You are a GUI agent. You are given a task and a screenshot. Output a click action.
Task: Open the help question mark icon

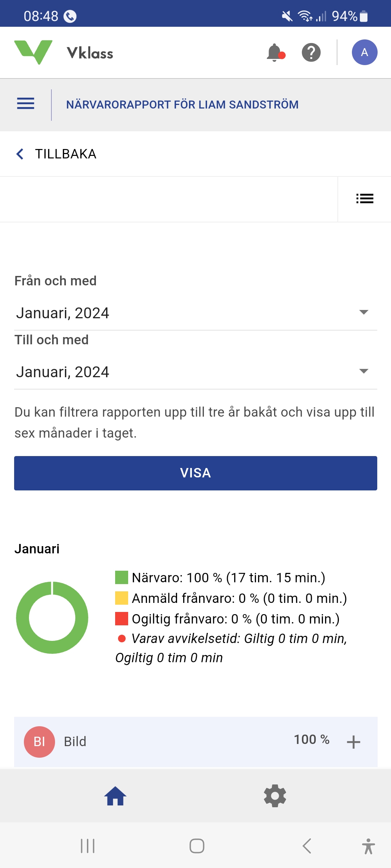click(x=311, y=53)
